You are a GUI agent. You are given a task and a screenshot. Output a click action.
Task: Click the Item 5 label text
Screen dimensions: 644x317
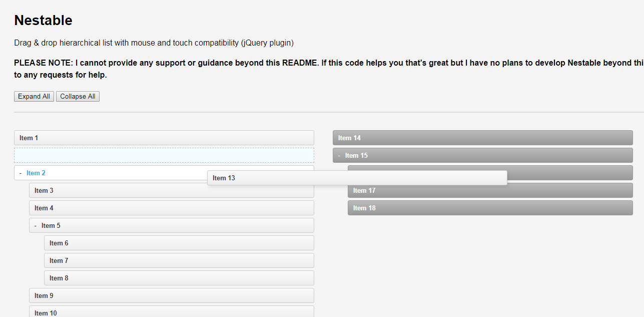(x=51, y=225)
